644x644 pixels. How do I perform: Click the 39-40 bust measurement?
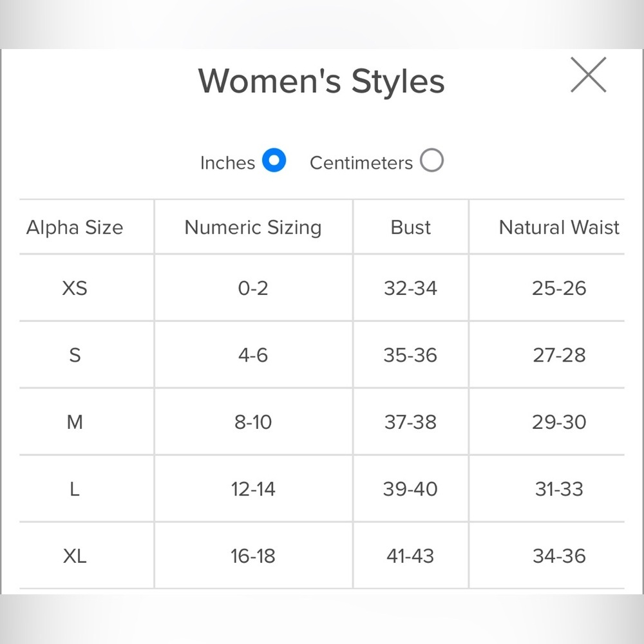(410, 489)
